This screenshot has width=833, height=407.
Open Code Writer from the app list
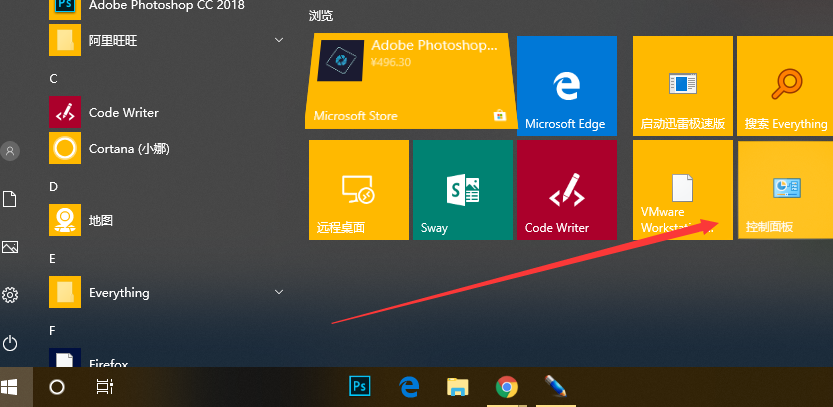tap(123, 112)
